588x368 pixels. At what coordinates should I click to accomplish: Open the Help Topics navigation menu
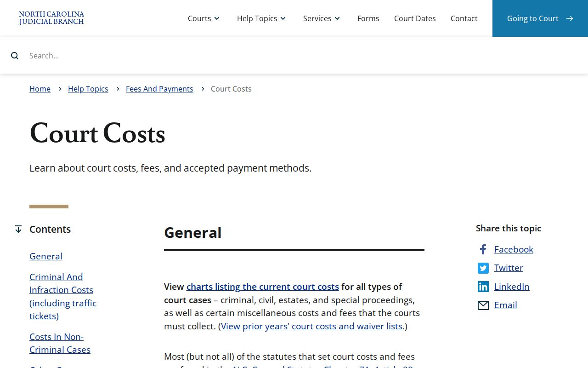[261, 18]
